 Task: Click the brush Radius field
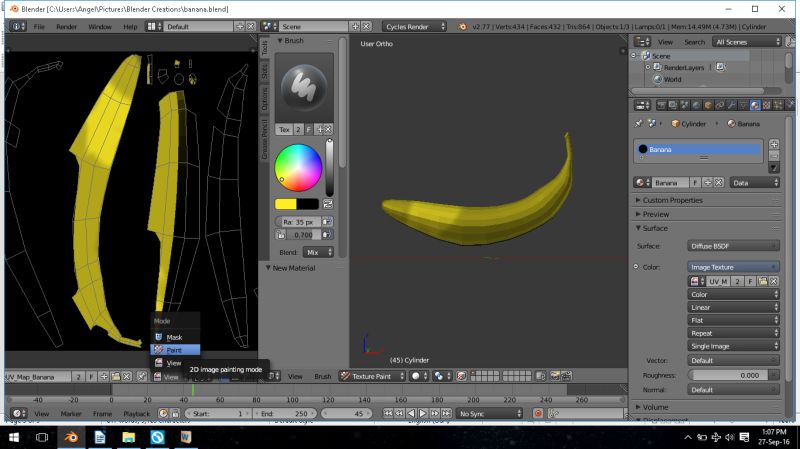(x=298, y=222)
